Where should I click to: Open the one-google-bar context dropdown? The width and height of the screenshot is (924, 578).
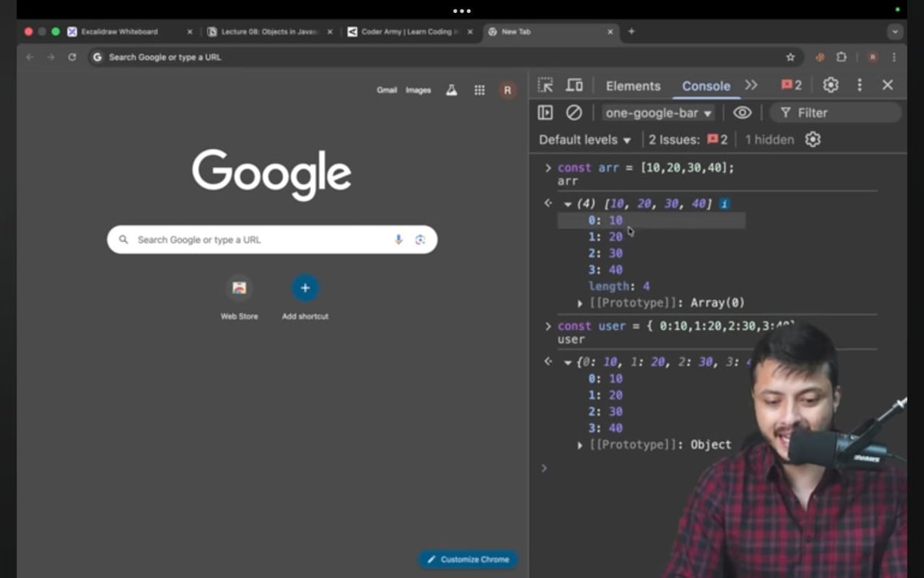(658, 113)
